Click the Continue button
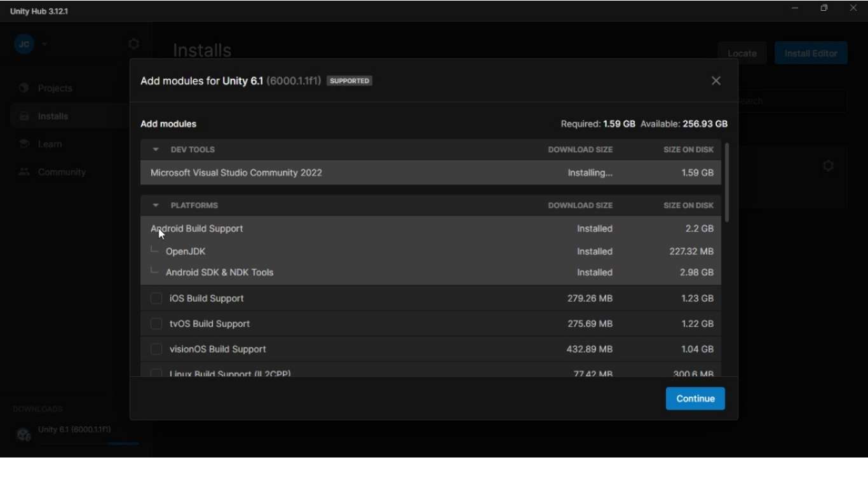The width and height of the screenshot is (868, 488). click(x=695, y=398)
